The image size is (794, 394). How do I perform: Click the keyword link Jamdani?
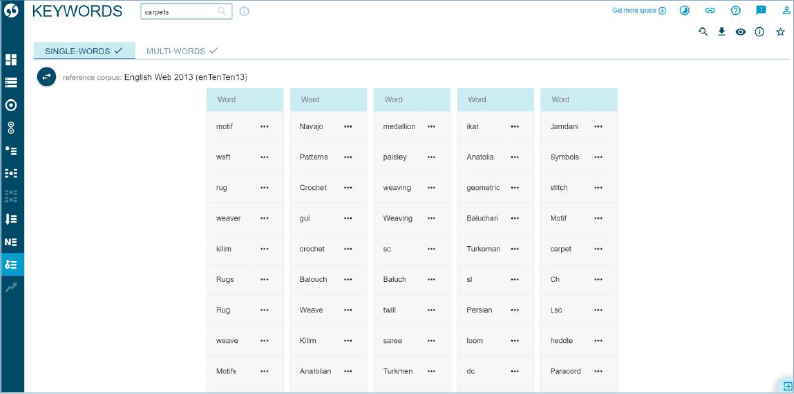coord(564,127)
